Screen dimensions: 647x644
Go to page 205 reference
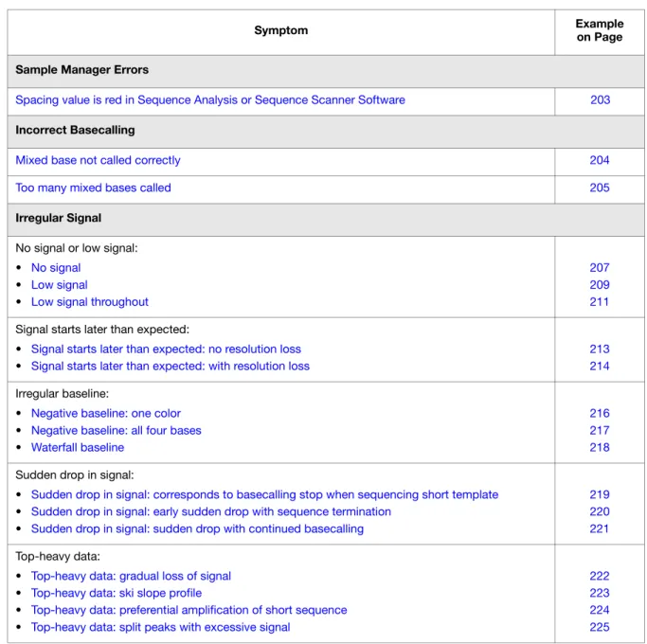tap(600, 188)
